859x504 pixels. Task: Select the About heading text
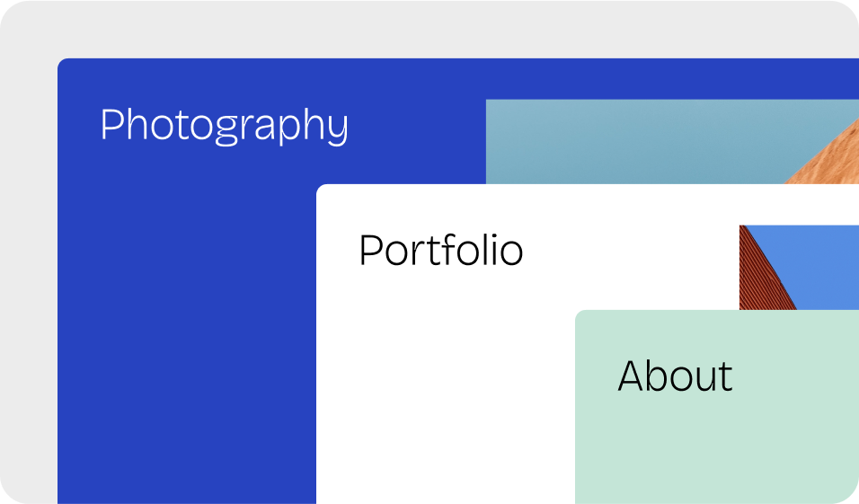[675, 376]
